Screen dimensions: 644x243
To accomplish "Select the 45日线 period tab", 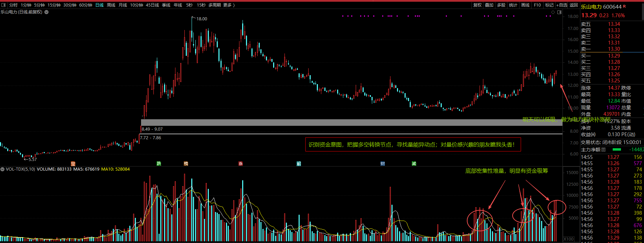I will [x=152, y=5].
